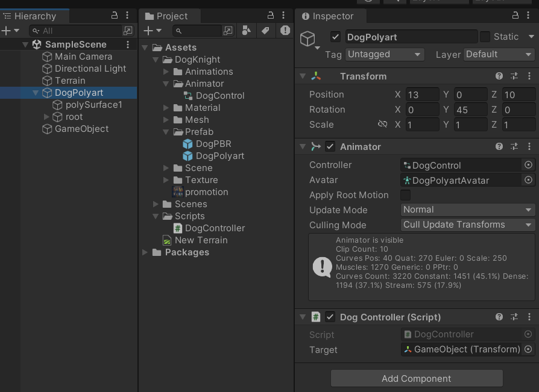The width and height of the screenshot is (539, 392).
Task: Click the Project errors exclamation icon
Action: point(285,31)
